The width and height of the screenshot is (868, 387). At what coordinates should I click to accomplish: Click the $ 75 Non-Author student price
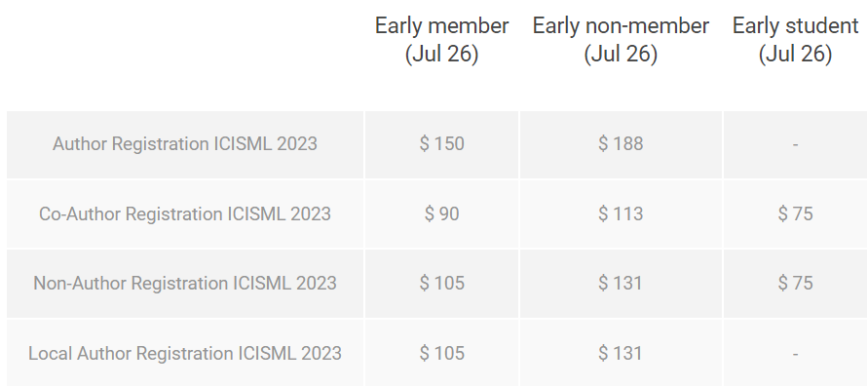(x=795, y=283)
